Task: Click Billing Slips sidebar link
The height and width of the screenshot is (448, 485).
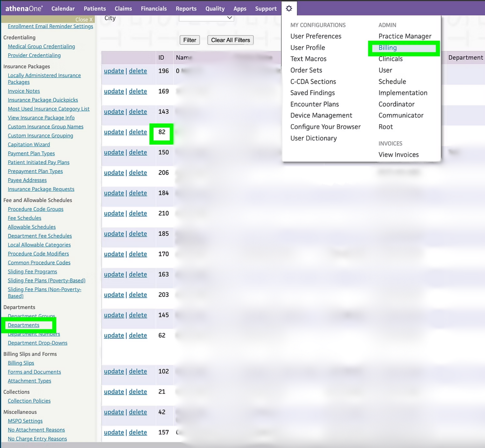Action: [x=21, y=363]
